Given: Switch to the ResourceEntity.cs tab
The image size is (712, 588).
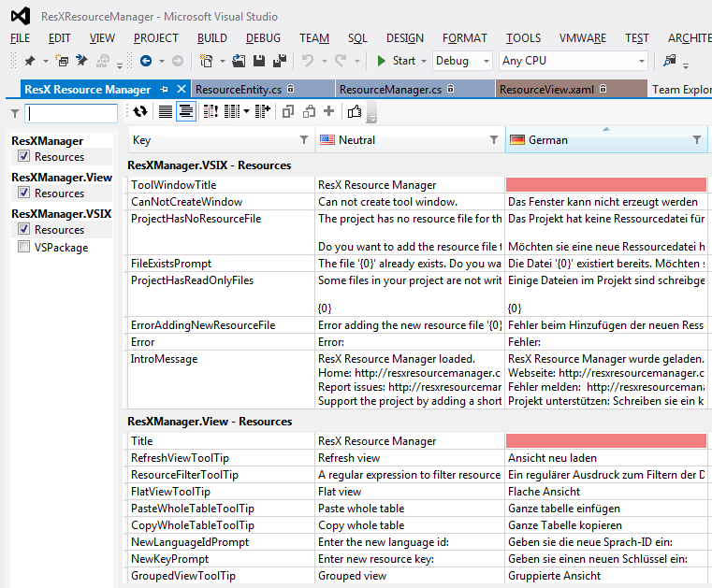Looking at the screenshot, I should point(239,90).
